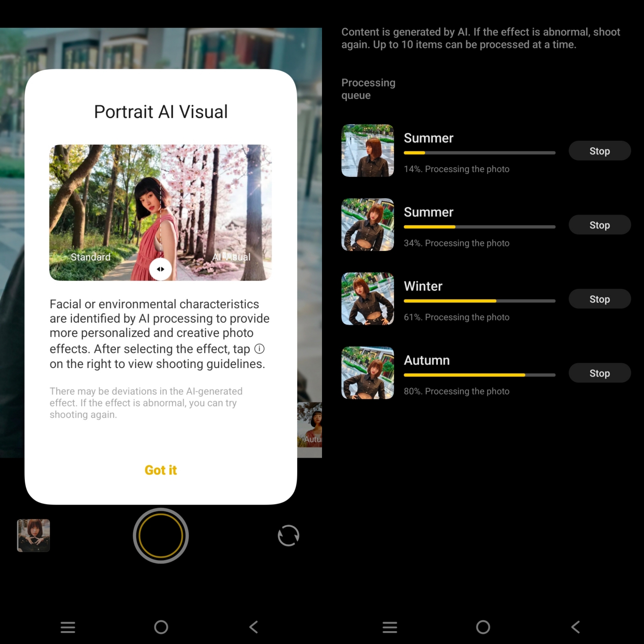Select the Autumn effect thumbnail behind dialog

tap(310, 425)
